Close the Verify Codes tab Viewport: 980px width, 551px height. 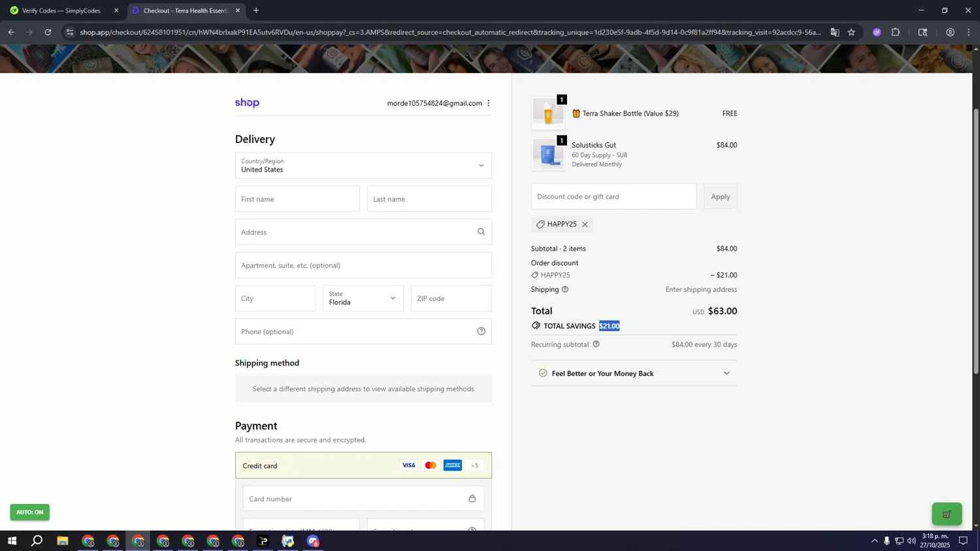click(x=116, y=10)
